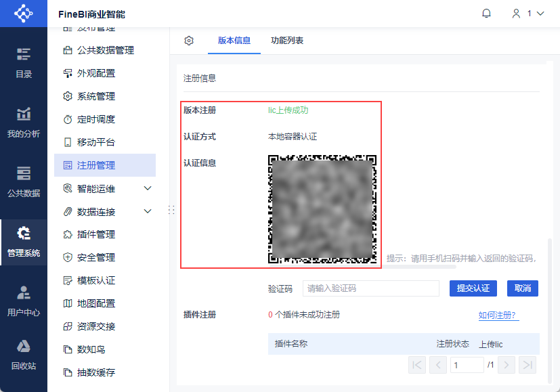The width and height of the screenshot is (560, 392).
Task: Click the settings gear beside 版本信息 tab
Action: 189,41
